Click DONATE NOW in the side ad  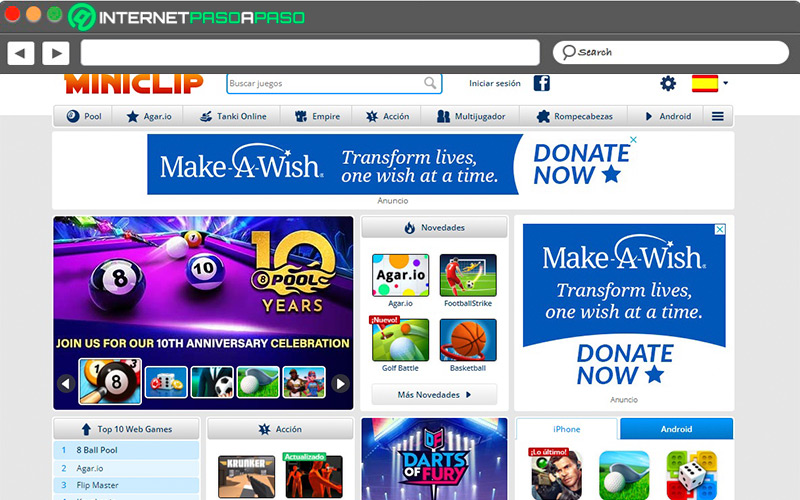624,364
